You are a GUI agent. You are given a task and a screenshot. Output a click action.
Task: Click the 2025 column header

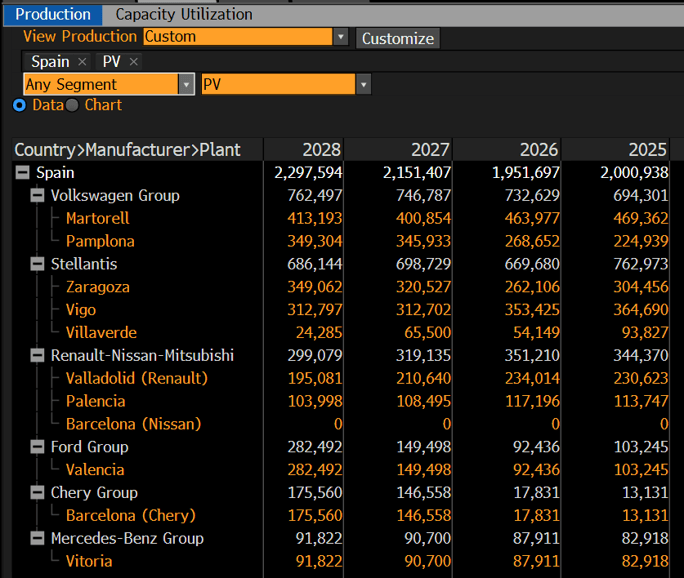616,150
